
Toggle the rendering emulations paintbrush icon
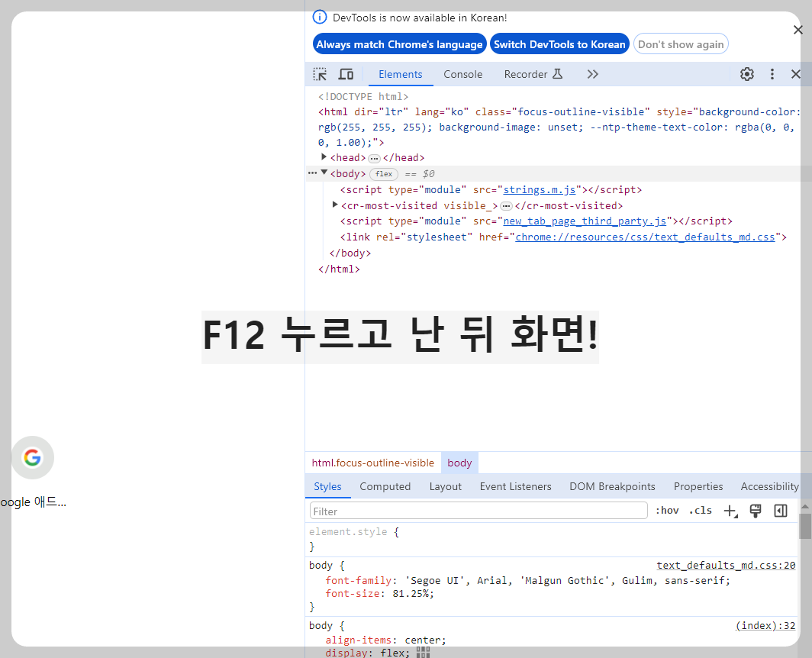756,511
